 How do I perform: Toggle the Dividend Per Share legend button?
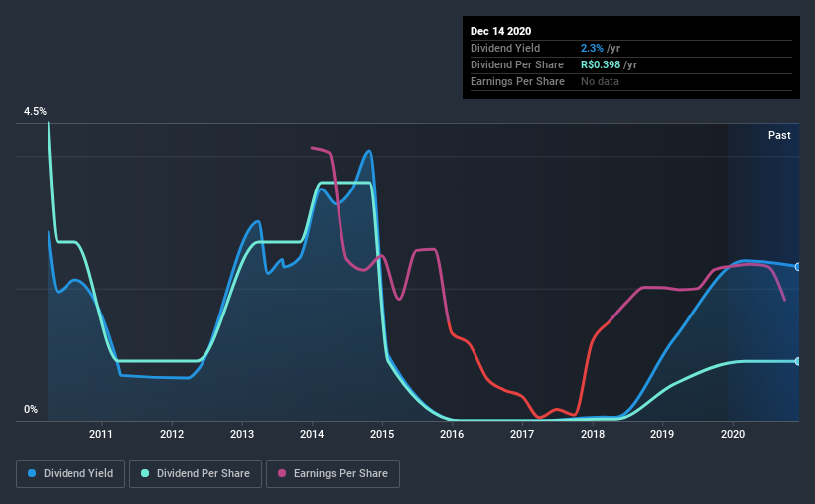pos(196,474)
